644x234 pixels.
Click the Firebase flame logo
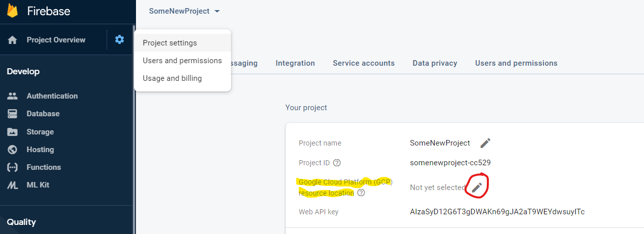[x=12, y=11]
